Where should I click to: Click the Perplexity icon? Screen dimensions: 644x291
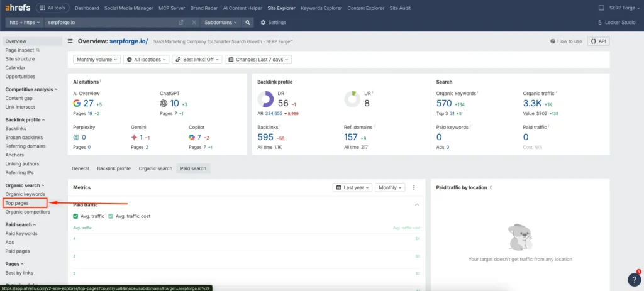(x=76, y=137)
